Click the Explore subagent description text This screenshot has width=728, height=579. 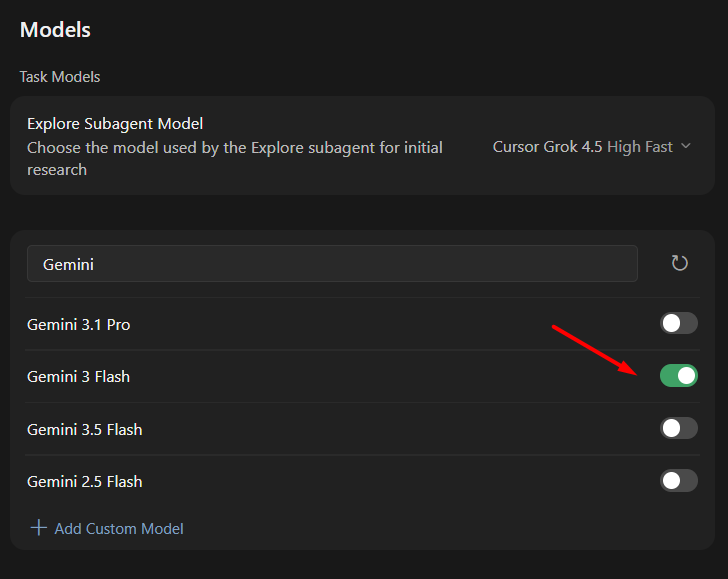(235, 159)
